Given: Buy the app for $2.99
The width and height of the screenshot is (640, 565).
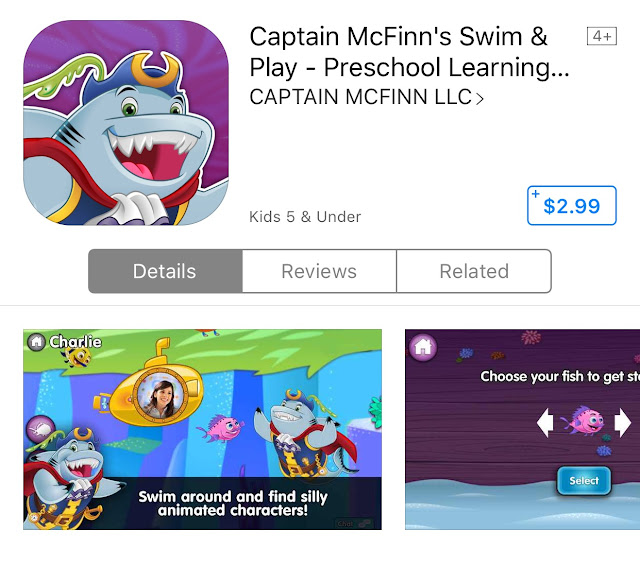Looking at the screenshot, I should (x=571, y=205).
